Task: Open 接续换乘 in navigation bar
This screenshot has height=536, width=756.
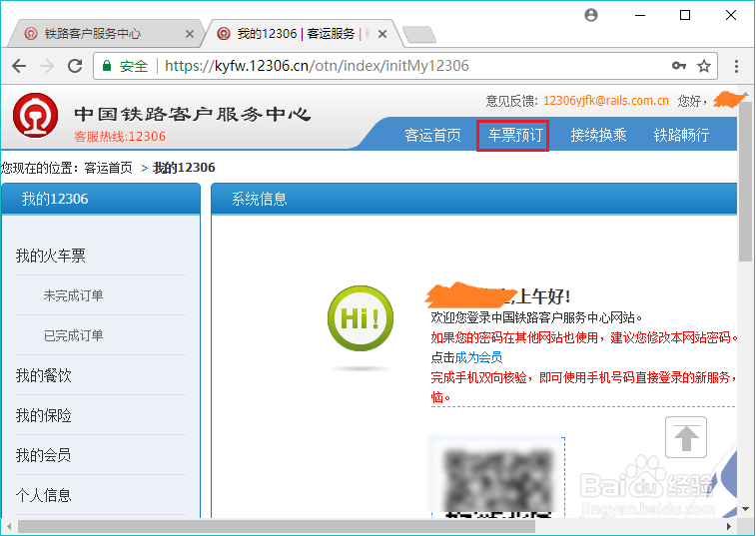Action: (x=598, y=135)
